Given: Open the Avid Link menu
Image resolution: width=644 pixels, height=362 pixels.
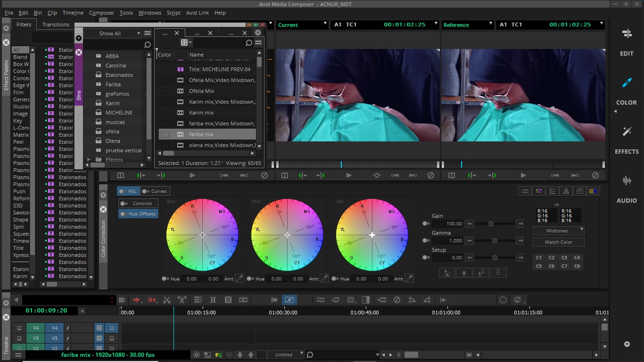Looking at the screenshot, I should pyautogui.click(x=197, y=13).
